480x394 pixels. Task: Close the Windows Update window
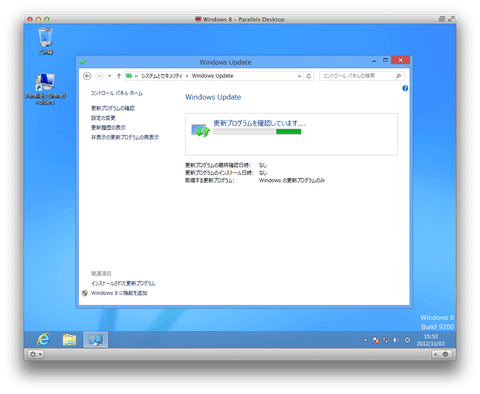click(x=400, y=60)
